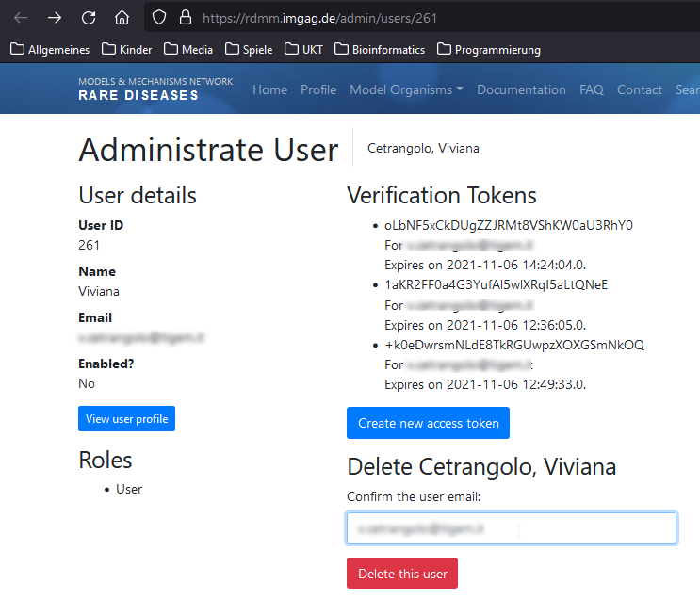Image resolution: width=700 pixels, height=615 pixels.
Task: Open the Contact nav item
Action: (640, 89)
